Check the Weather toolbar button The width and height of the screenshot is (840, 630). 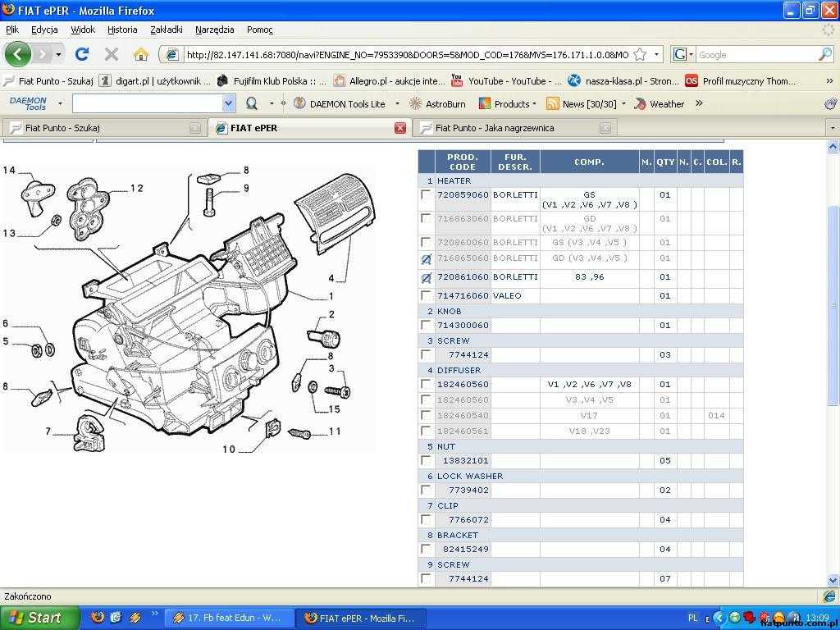click(x=659, y=103)
